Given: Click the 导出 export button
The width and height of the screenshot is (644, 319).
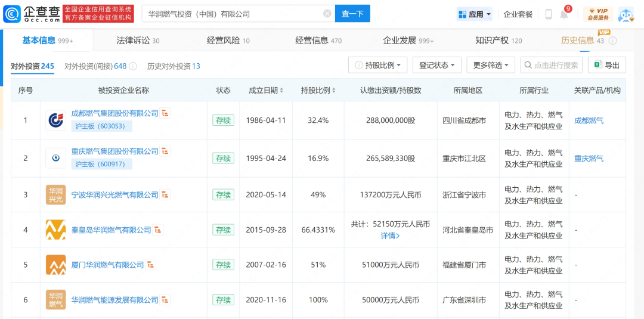Looking at the screenshot, I should click(607, 65).
